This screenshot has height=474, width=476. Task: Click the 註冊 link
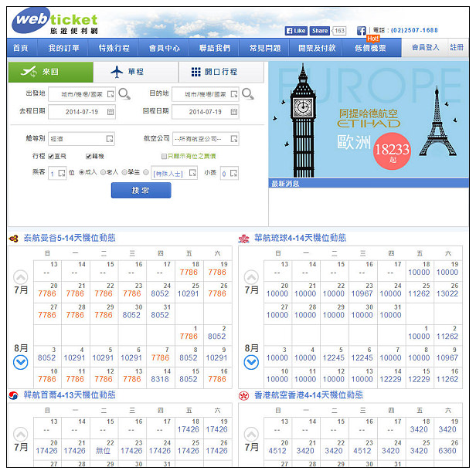[456, 47]
